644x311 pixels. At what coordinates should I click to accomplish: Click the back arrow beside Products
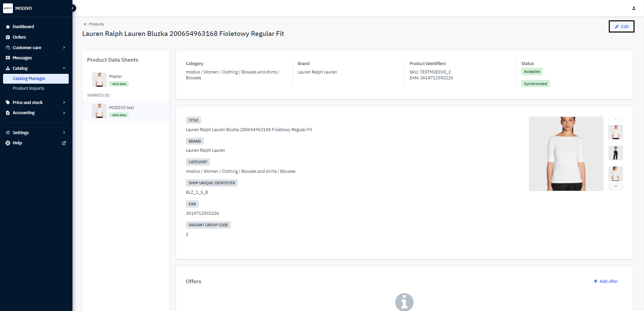85,24
